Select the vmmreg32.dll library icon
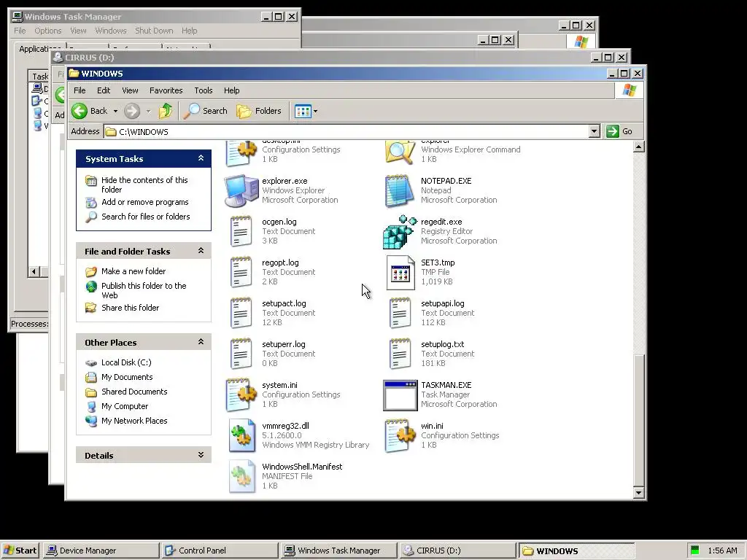Image resolution: width=747 pixels, height=560 pixels. [x=242, y=436]
